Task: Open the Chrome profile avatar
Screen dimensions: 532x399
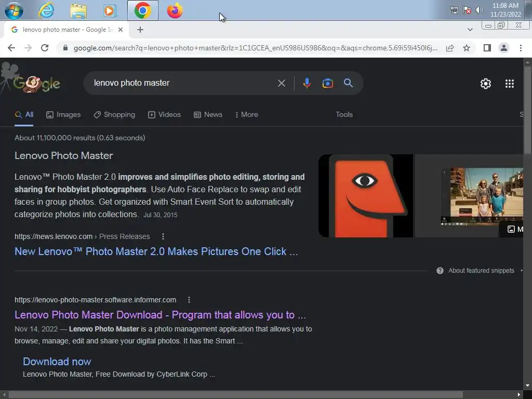Action: coord(504,48)
